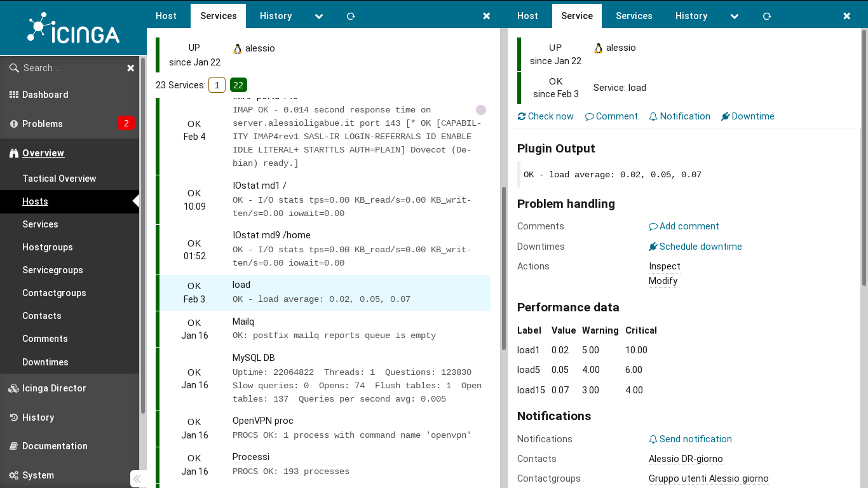Click the Schedule downtime plug icon
This screenshot has height=488, width=868.
pos(653,247)
